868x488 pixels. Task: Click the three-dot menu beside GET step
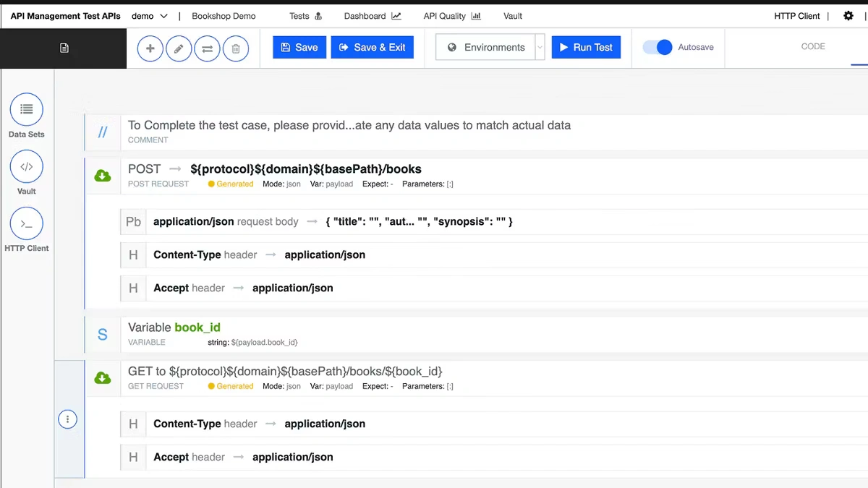[x=67, y=419]
